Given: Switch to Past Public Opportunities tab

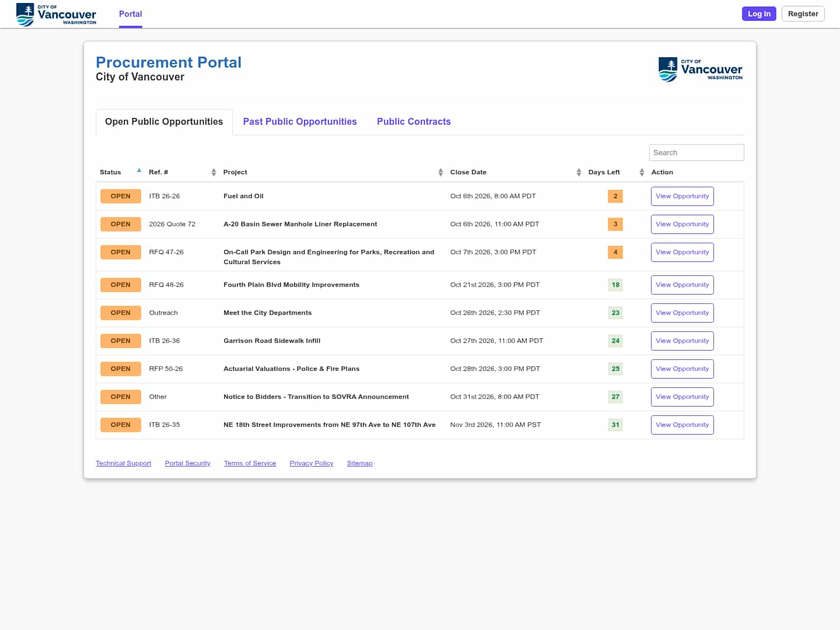Looking at the screenshot, I should click(300, 121).
